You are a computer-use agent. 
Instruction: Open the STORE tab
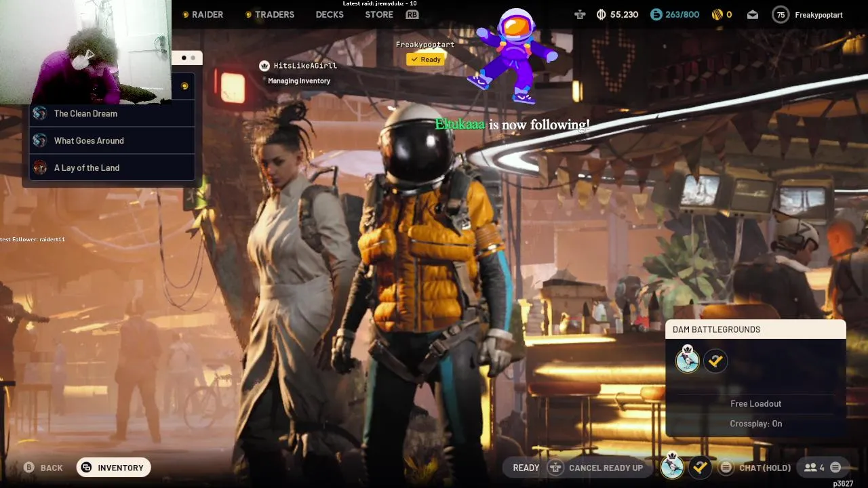(379, 14)
